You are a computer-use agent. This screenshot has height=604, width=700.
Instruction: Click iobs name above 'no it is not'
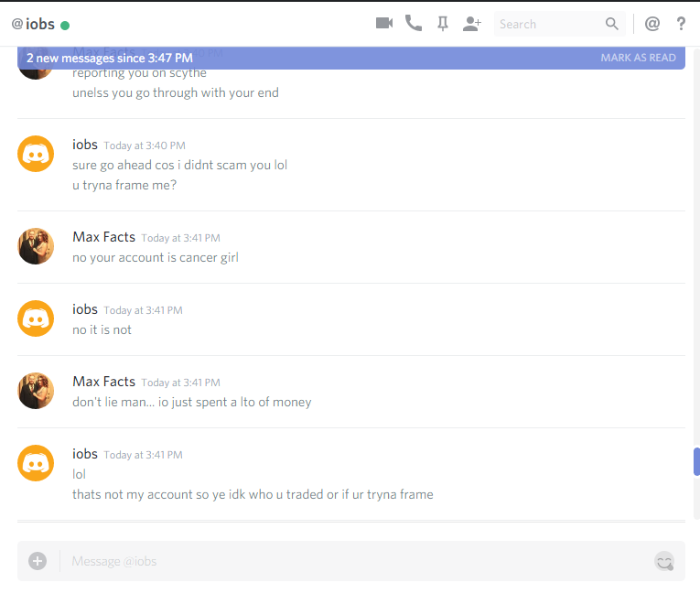click(x=85, y=309)
